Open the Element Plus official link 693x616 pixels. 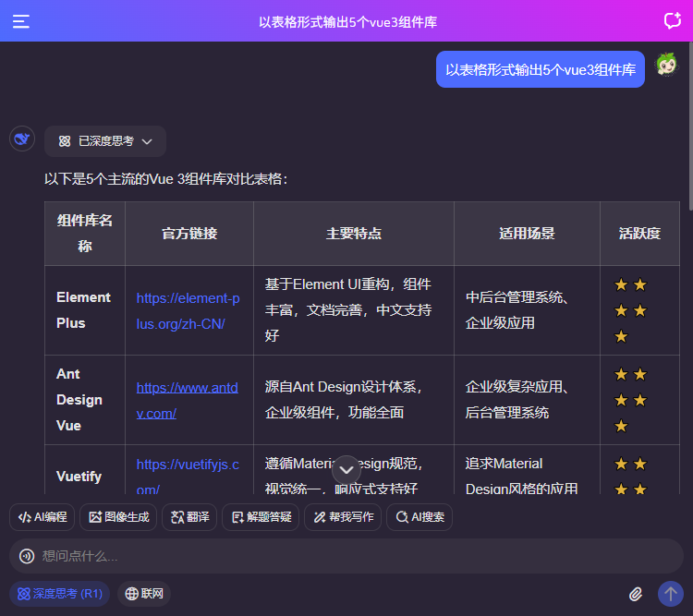click(x=188, y=311)
